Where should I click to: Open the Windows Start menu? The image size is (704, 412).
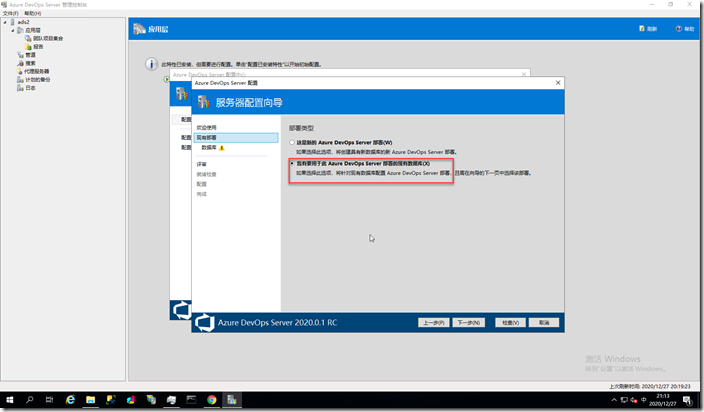(9, 399)
